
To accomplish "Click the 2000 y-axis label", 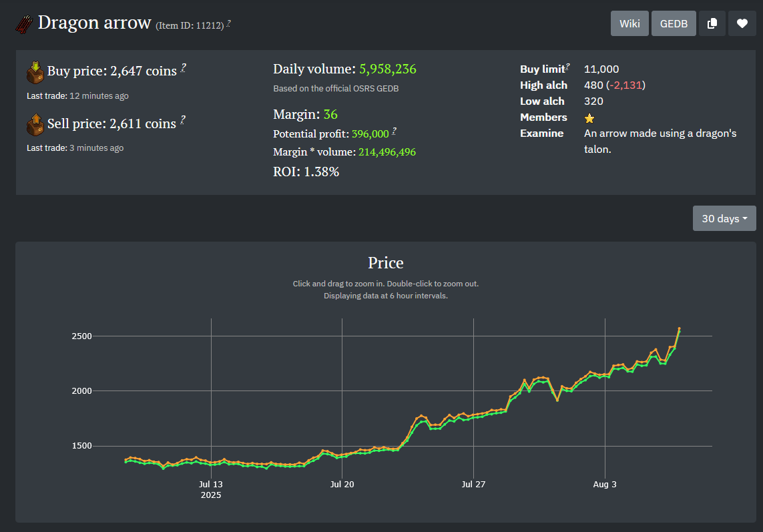I will pyautogui.click(x=81, y=391).
